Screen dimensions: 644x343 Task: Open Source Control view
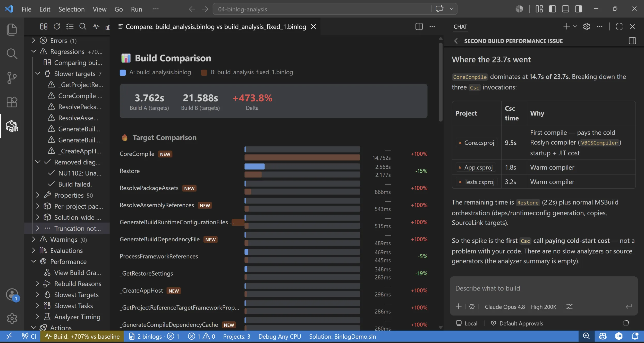pyautogui.click(x=12, y=78)
